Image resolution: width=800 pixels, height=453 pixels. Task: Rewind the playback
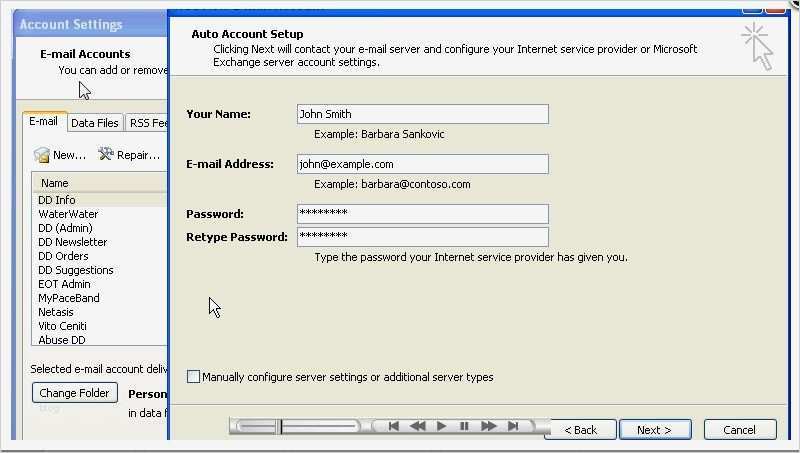pyautogui.click(x=418, y=426)
